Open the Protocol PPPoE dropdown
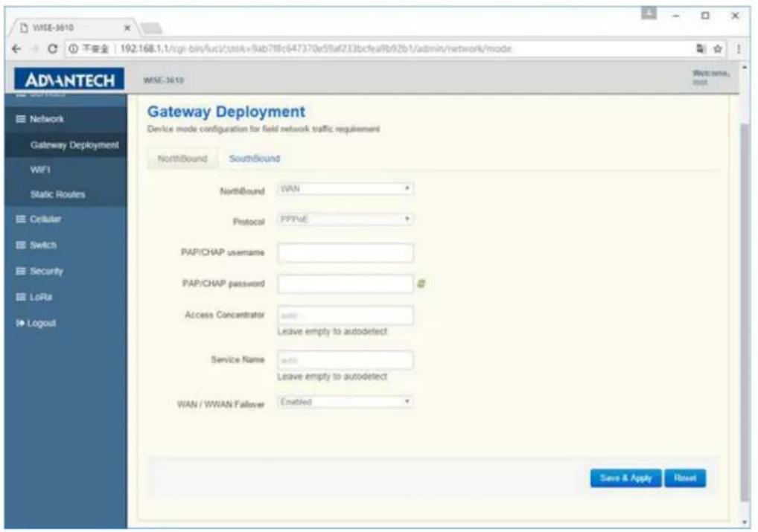Image resolution: width=758 pixels, height=532 pixels. [345, 219]
